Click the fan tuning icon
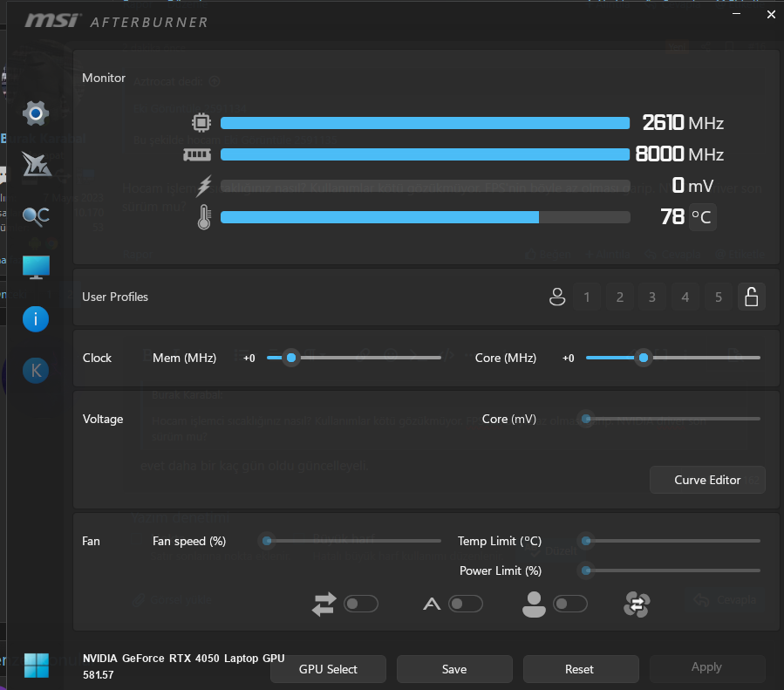 coord(637,605)
